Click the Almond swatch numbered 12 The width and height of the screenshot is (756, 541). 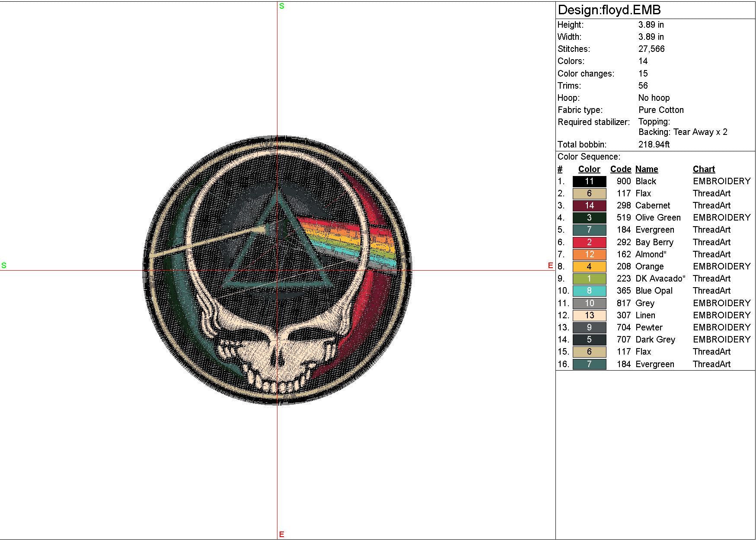(589, 254)
